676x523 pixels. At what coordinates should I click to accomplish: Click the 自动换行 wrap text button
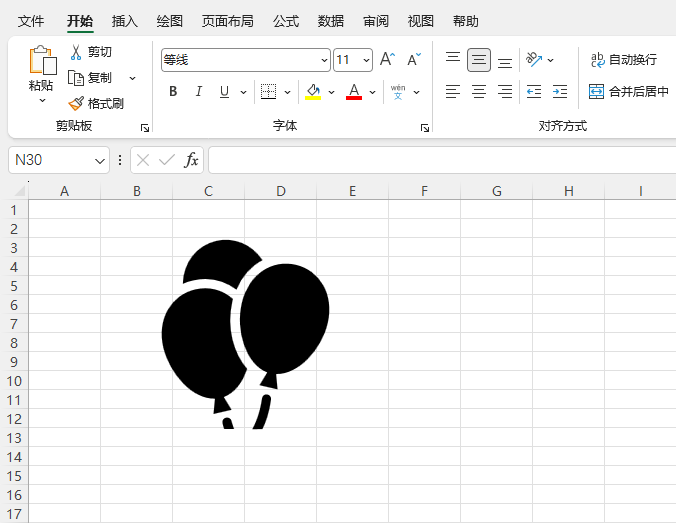(624, 60)
